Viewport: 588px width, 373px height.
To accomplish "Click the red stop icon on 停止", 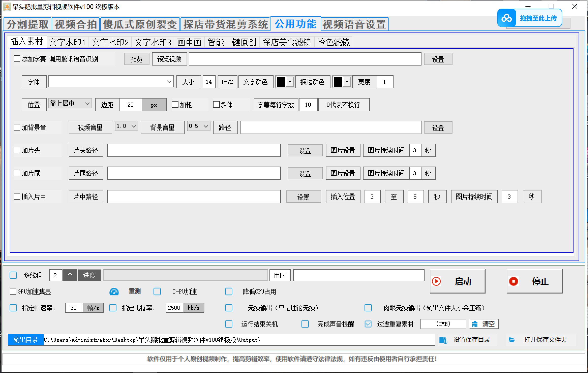I will [x=514, y=281].
